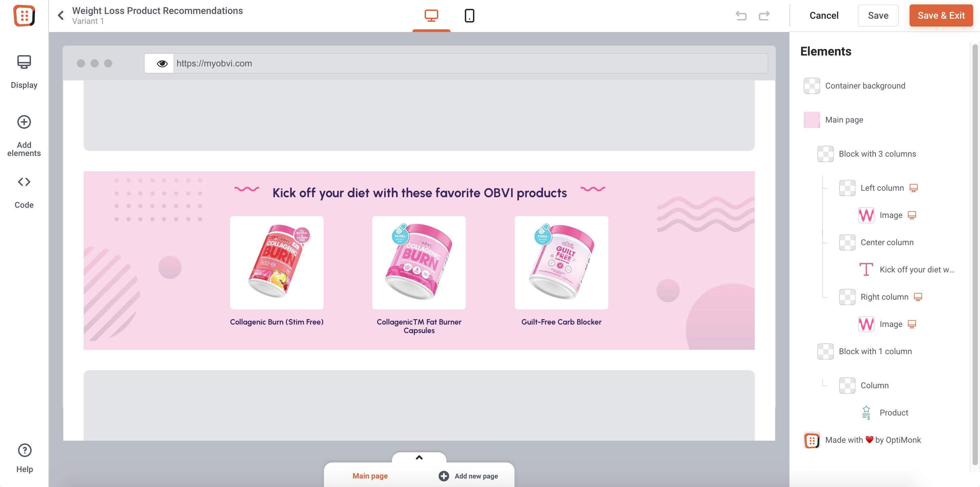Open the Help question mark icon

[25, 451]
